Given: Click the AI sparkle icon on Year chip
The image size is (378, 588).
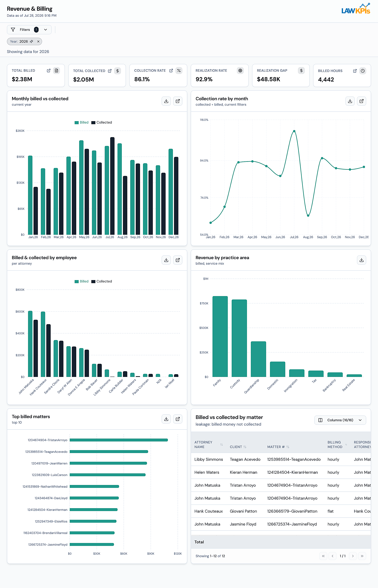Looking at the screenshot, I should click(31, 41).
